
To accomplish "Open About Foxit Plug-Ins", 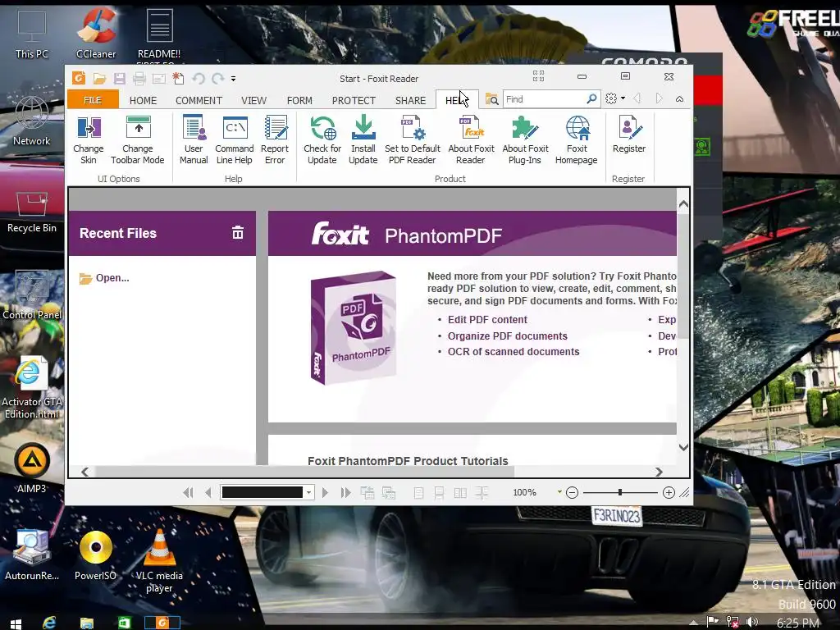I will [525, 140].
